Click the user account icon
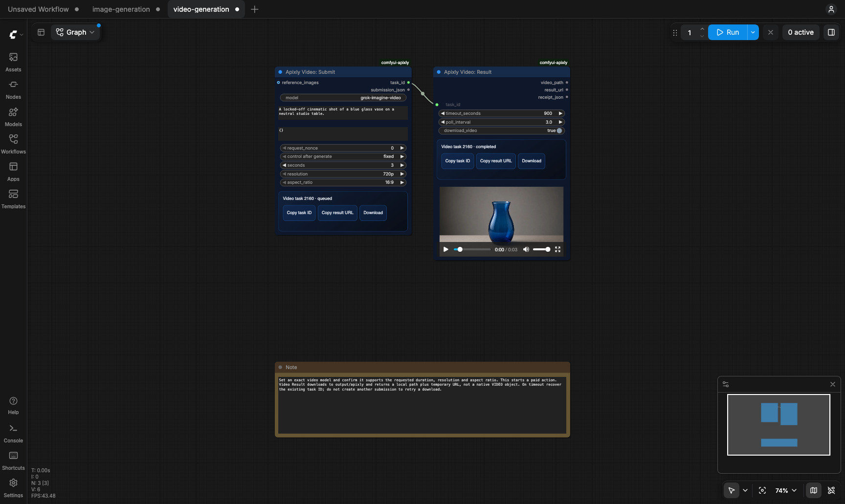 (831, 9)
